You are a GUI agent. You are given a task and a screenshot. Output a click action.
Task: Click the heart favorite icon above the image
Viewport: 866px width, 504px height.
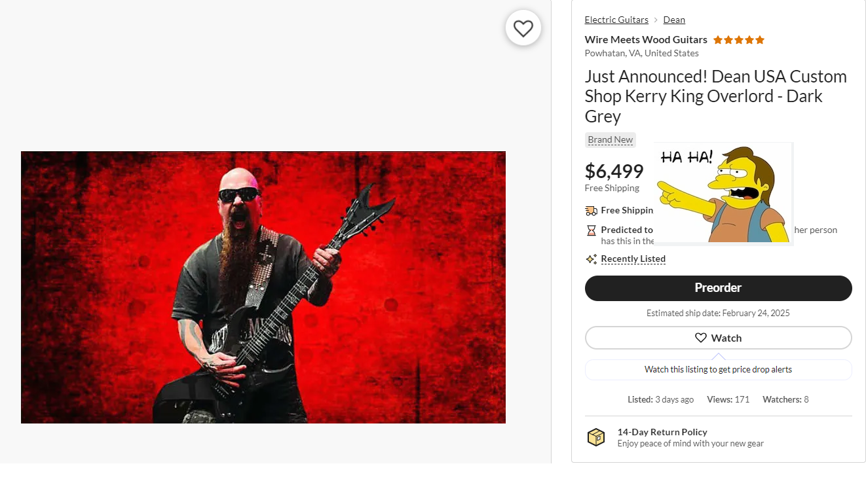523,28
